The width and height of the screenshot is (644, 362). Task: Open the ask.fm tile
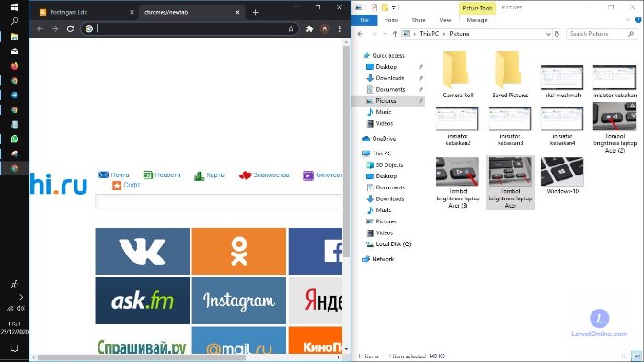click(x=142, y=301)
